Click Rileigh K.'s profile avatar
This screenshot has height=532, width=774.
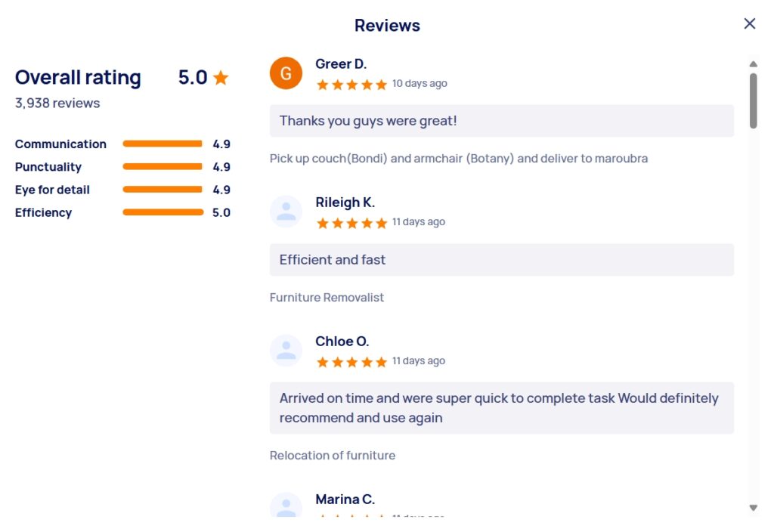pyautogui.click(x=286, y=212)
